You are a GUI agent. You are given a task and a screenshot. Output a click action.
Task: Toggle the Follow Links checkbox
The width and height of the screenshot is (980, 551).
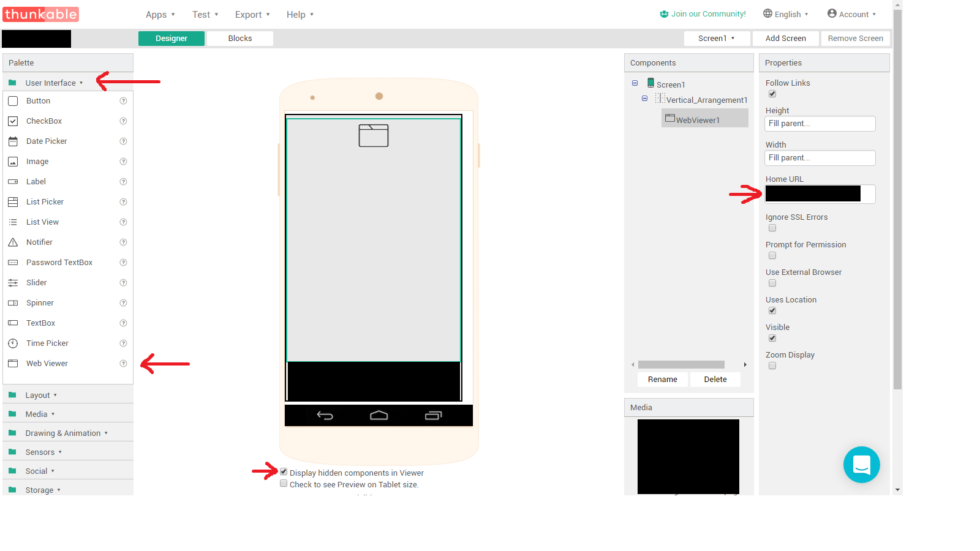point(772,94)
